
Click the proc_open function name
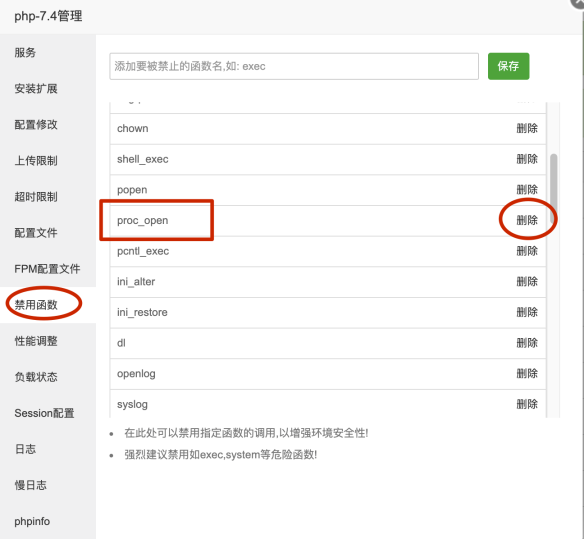[x=143, y=221]
